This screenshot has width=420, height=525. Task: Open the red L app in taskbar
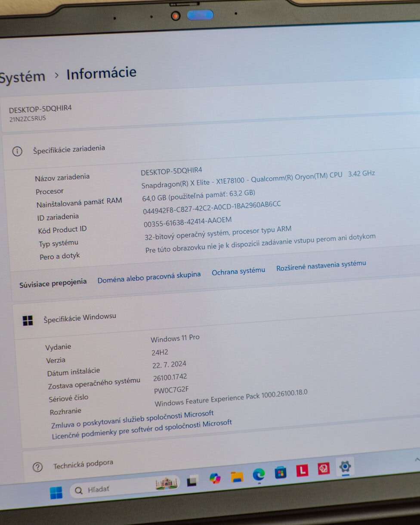[302, 470]
